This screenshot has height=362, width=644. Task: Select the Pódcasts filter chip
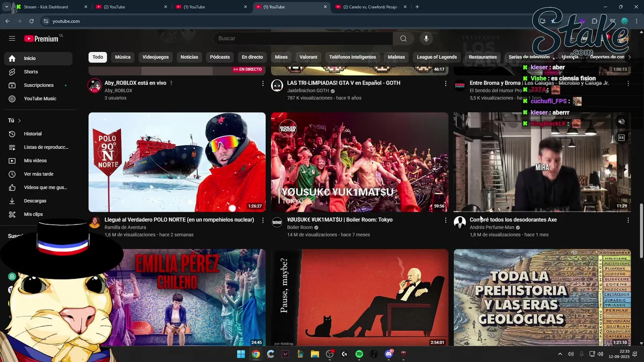pyautogui.click(x=220, y=57)
